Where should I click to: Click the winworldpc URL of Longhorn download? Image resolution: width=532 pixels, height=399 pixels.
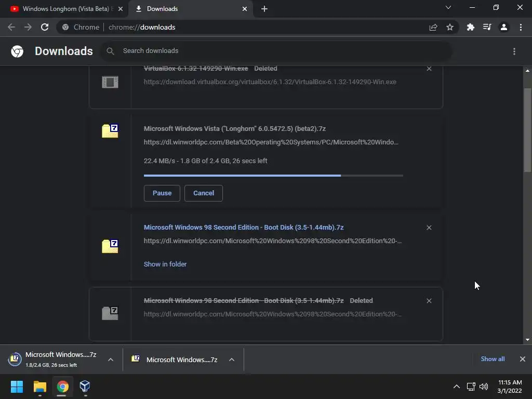click(x=271, y=142)
